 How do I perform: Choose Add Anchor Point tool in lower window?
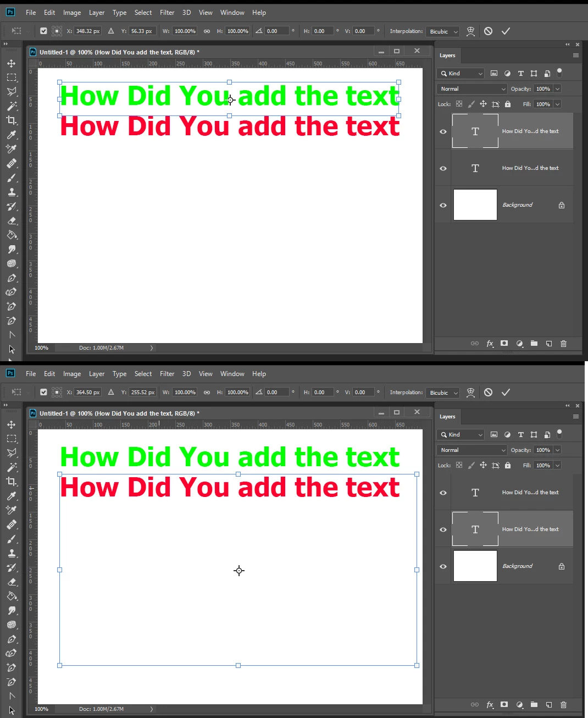[x=12, y=667]
